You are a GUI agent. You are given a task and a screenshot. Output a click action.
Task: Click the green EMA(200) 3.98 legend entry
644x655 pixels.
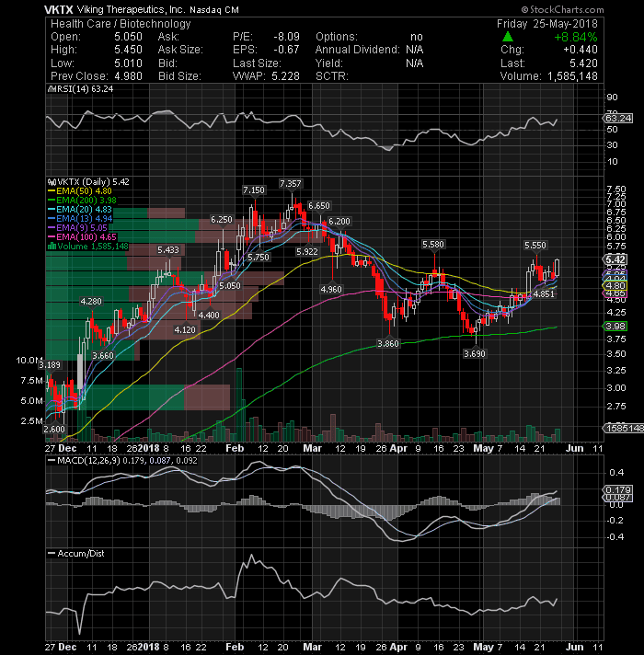[x=82, y=201]
